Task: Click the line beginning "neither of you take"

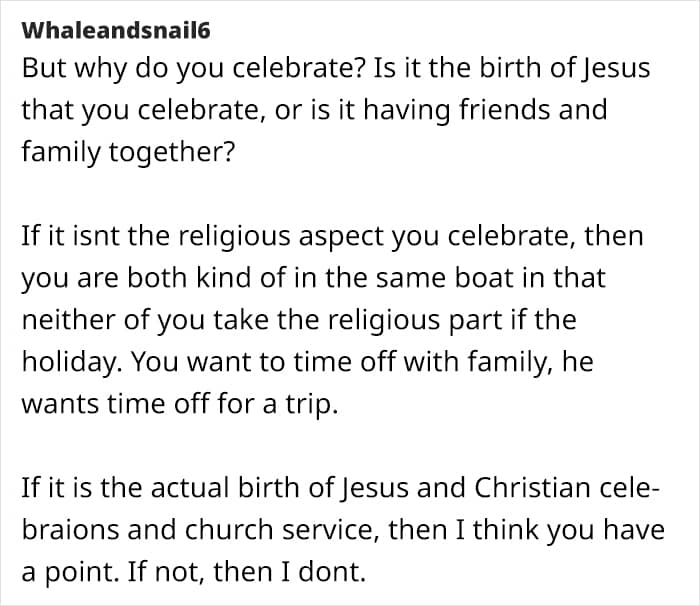Action: [299, 320]
